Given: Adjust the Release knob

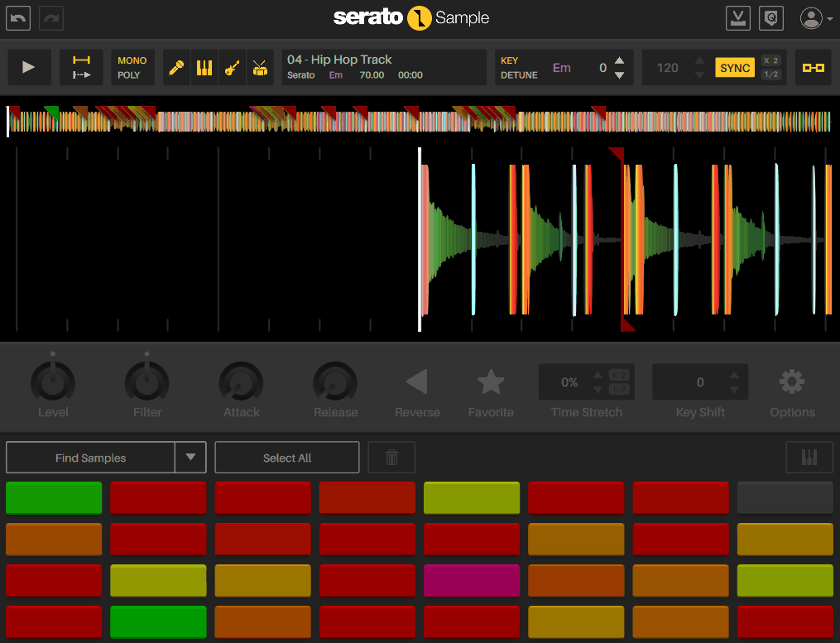Looking at the screenshot, I should click(x=335, y=381).
